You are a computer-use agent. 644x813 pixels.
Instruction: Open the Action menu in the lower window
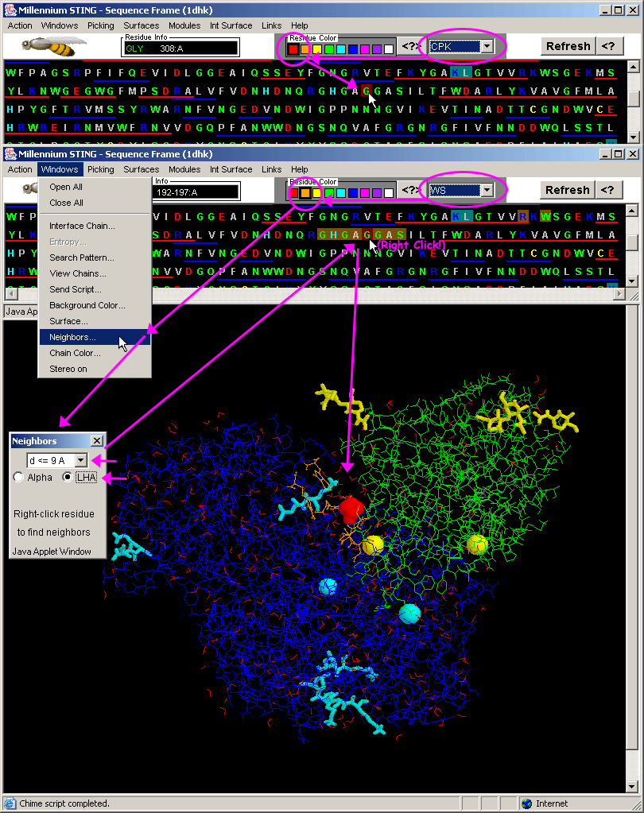tap(20, 169)
